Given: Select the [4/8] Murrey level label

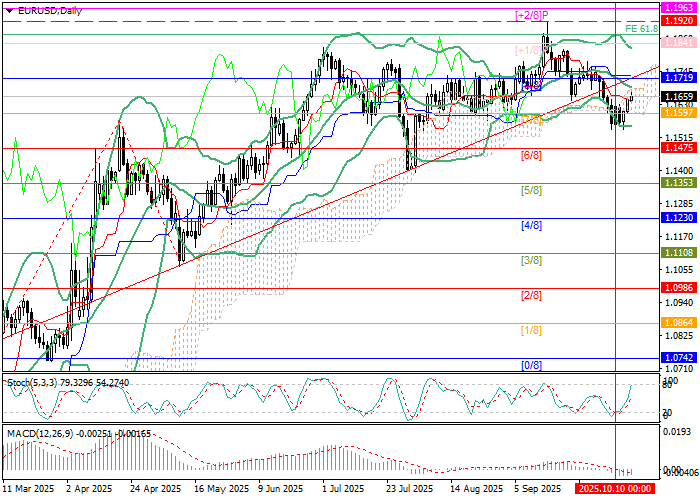Looking at the screenshot, I should click(531, 227).
